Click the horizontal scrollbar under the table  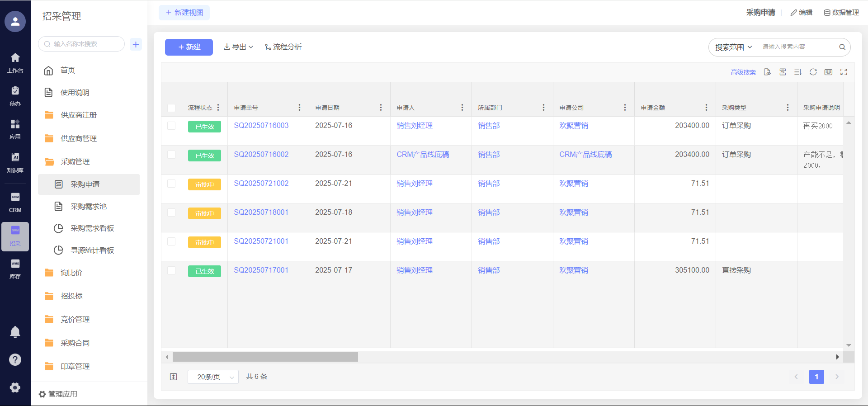pos(265,357)
